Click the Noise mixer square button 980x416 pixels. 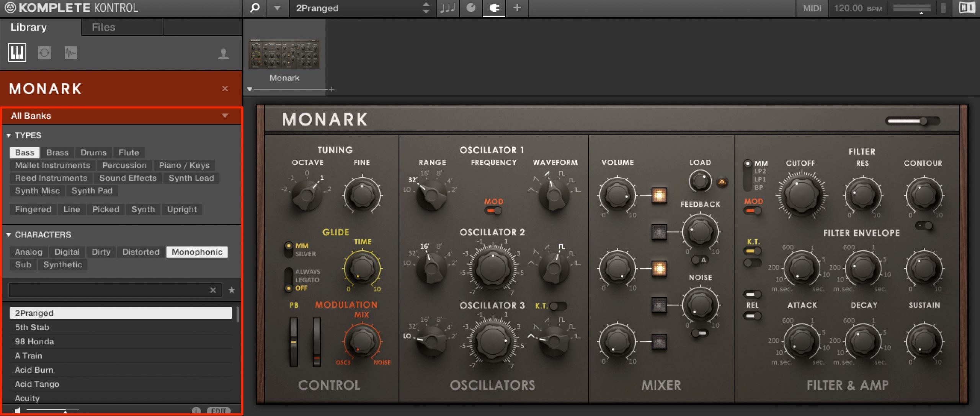[x=659, y=305]
